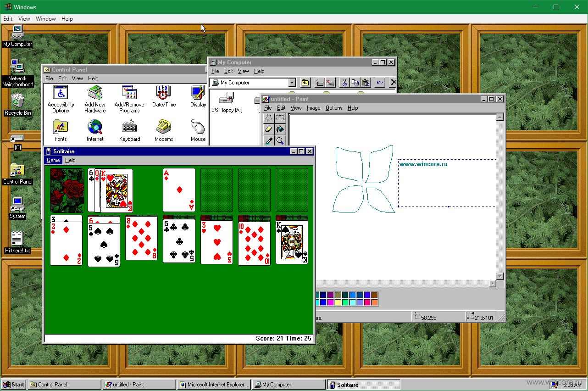Screen dimensions: 588x391
Task: Click Paint vertical scrollbar down arrow
Action: (x=500, y=276)
